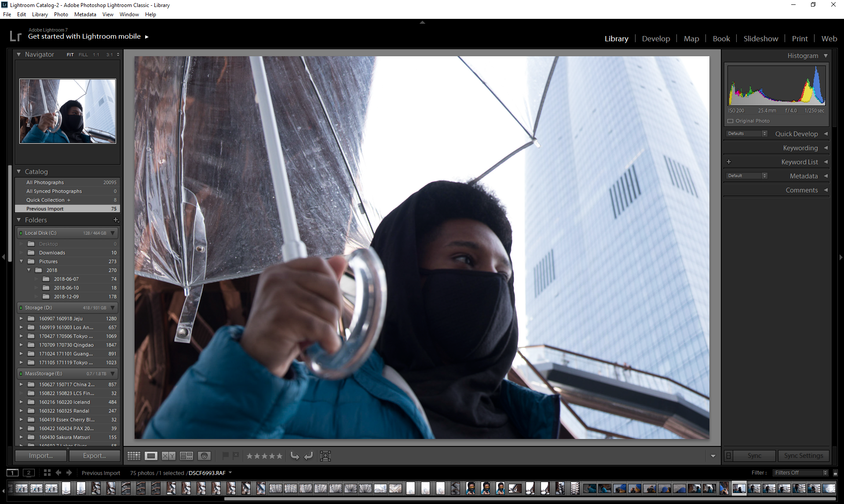Rate photo with the first star
844x504 pixels.
(x=250, y=456)
